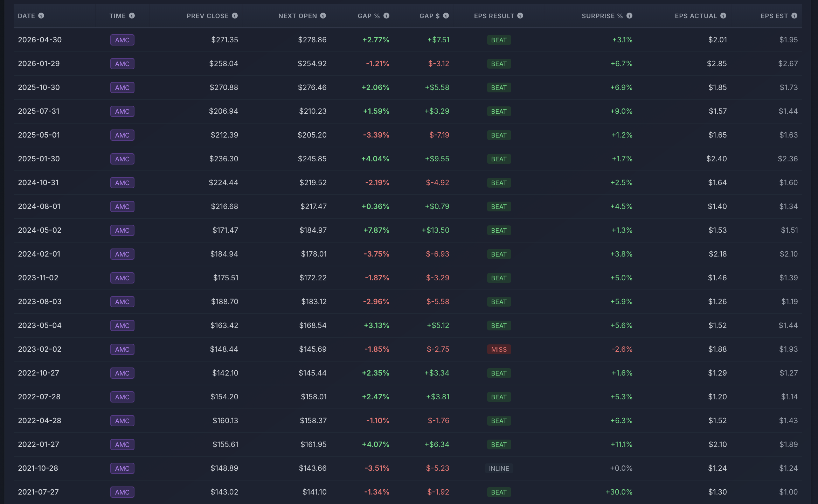Click the gap value +7.87%
The image size is (818, 504).
click(x=376, y=230)
